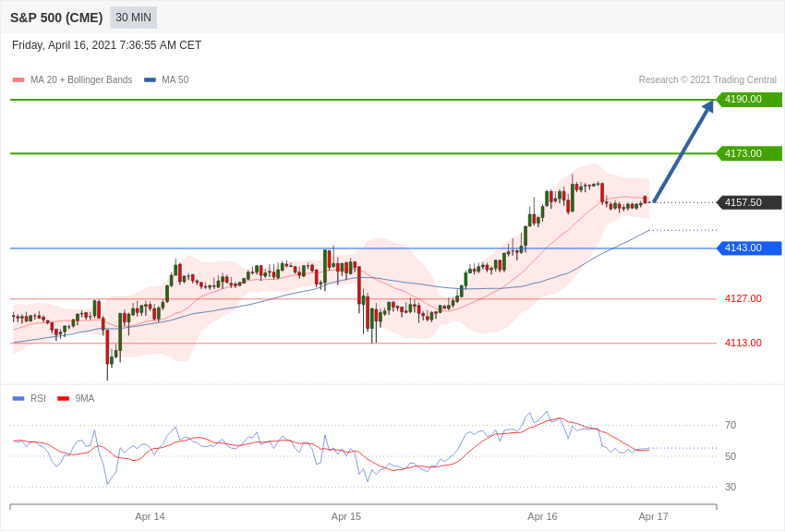Click the S&P 500 (CME) title
This screenshot has width=785, height=532.
coord(56,18)
